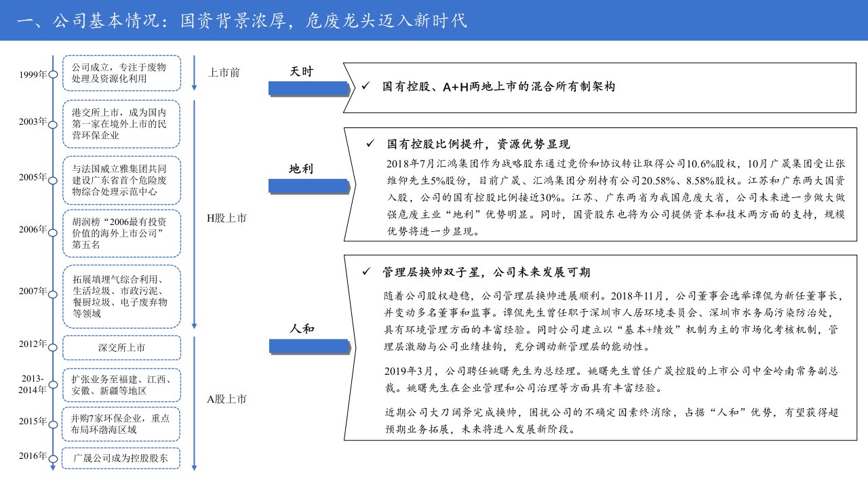This screenshot has height=488, width=868.
Task: Select the 1999年 timeline year label
Action: coord(33,74)
